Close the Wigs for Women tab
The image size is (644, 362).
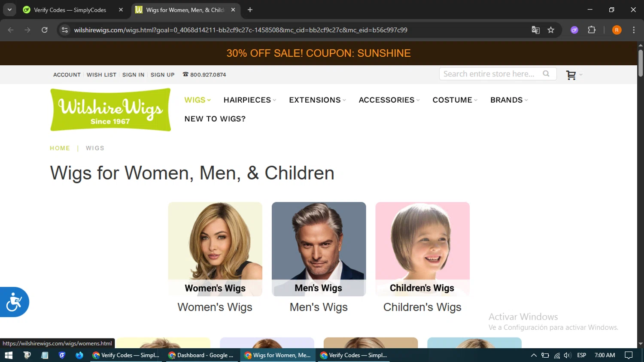tap(233, 10)
